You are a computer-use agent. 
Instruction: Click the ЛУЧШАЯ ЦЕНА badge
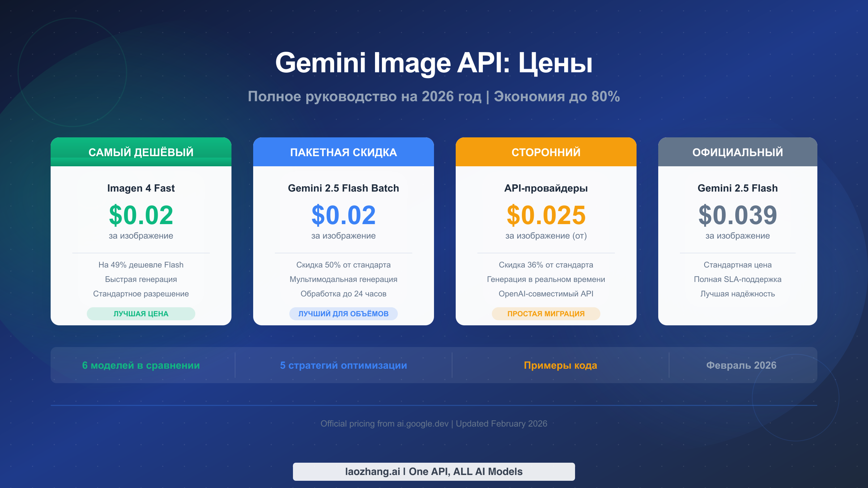pyautogui.click(x=141, y=314)
